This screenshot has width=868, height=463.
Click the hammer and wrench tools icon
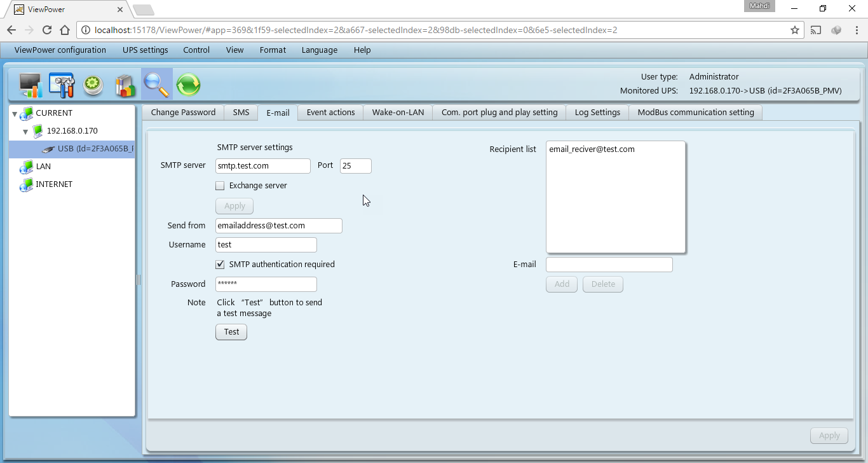click(x=62, y=85)
